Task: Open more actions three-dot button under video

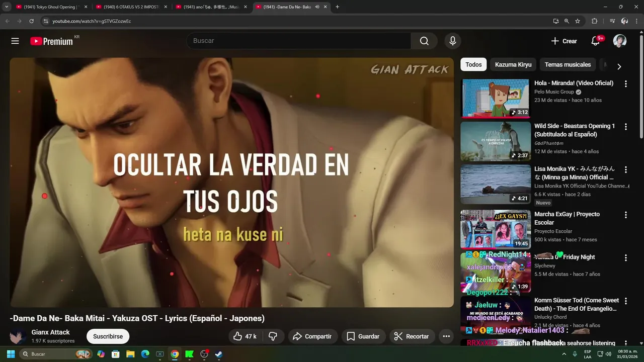Action: [x=446, y=336]
